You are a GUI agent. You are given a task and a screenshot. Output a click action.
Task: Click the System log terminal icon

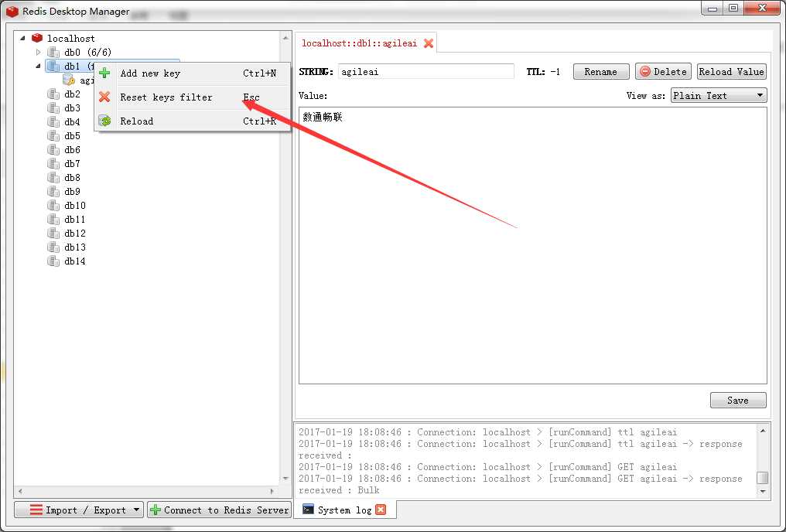pos(308,510)
